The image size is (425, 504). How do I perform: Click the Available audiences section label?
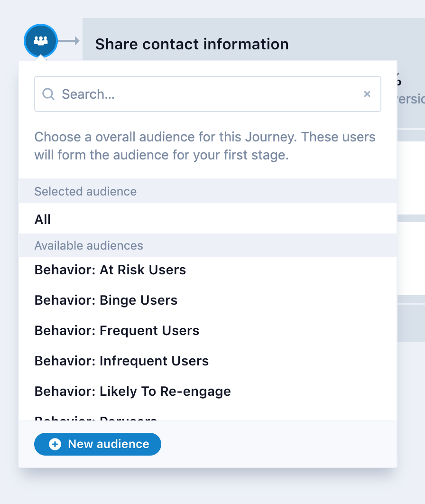tap(89, 245)
